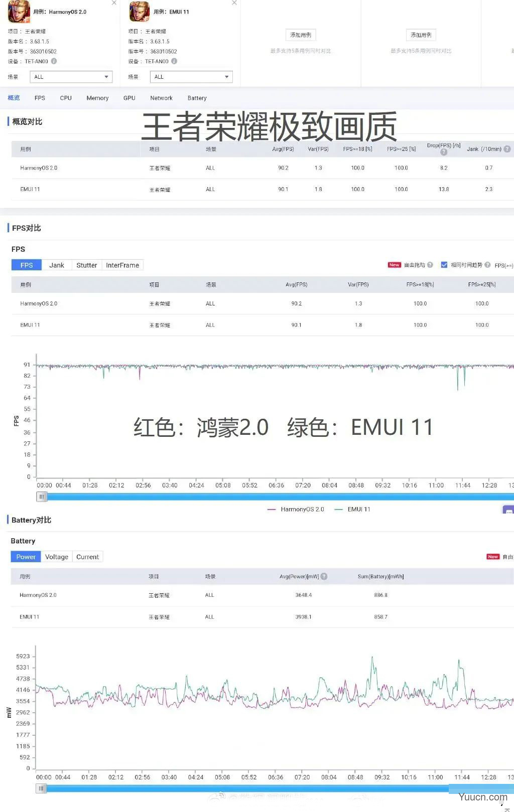Switch to the GPU tab
Image resolution: width=514 pixels, height=812 pixels.
click(129, 98)
